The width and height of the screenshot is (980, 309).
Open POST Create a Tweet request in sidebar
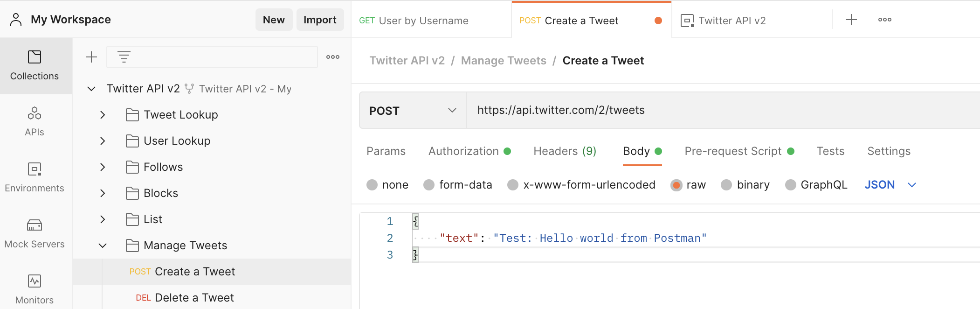point(212,272)
